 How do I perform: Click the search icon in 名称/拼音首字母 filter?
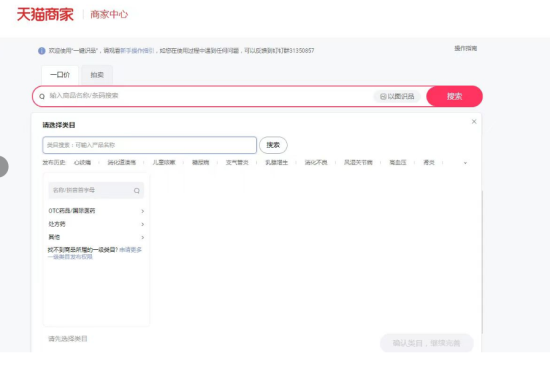click(x=136, y=191)
